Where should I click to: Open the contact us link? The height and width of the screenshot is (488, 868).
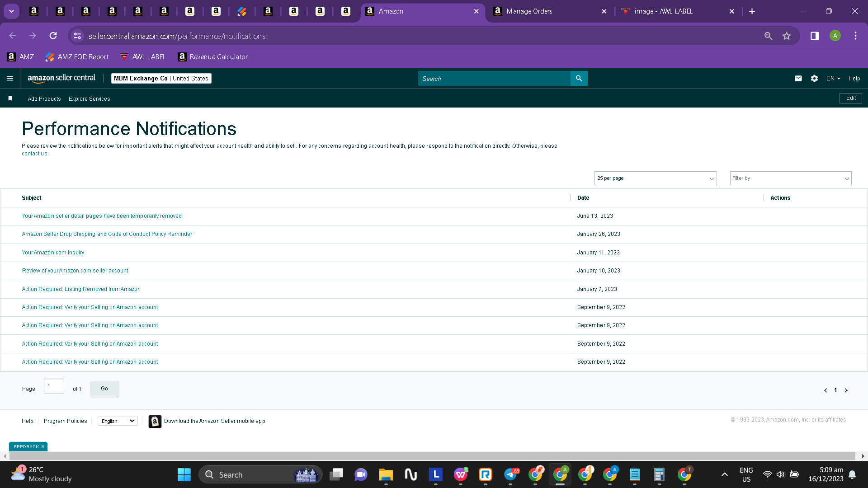click(34, 154)
